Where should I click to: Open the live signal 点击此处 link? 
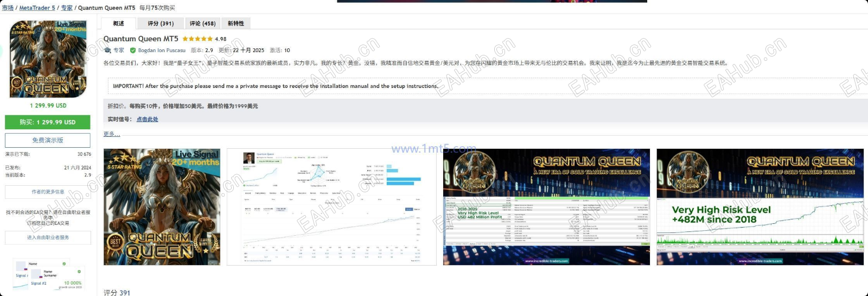tap(147, 119)
